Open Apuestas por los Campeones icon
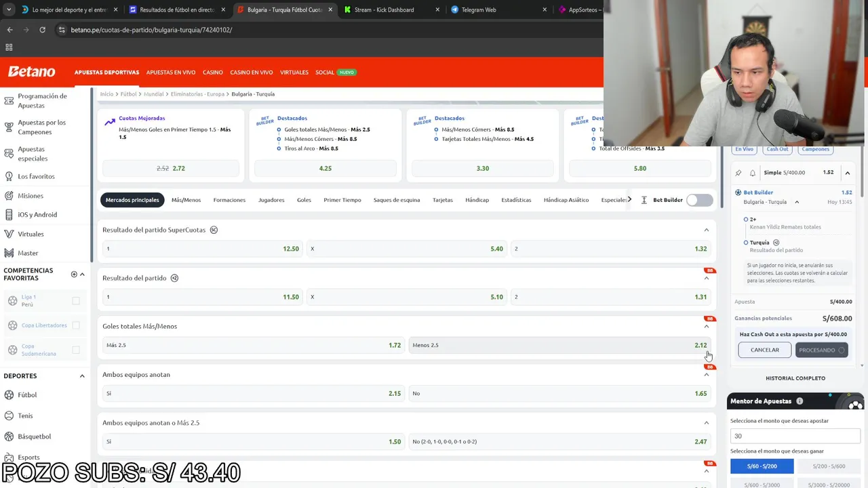 point(9,127)
